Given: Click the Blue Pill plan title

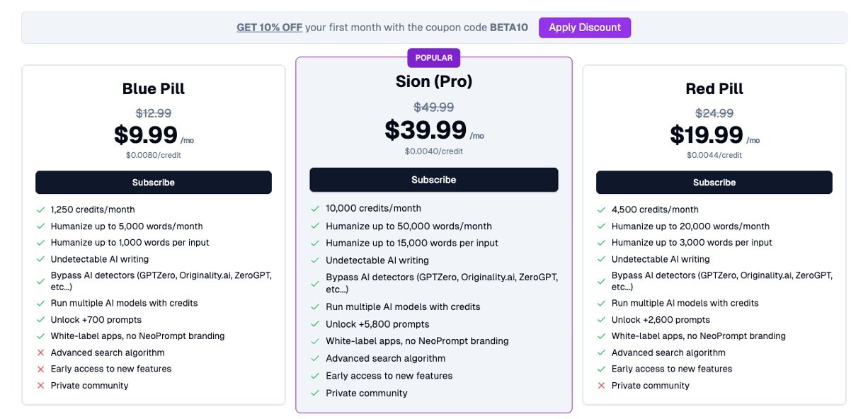Looking at the screenshot, I should pyautogui.click(x=154, y=88).
